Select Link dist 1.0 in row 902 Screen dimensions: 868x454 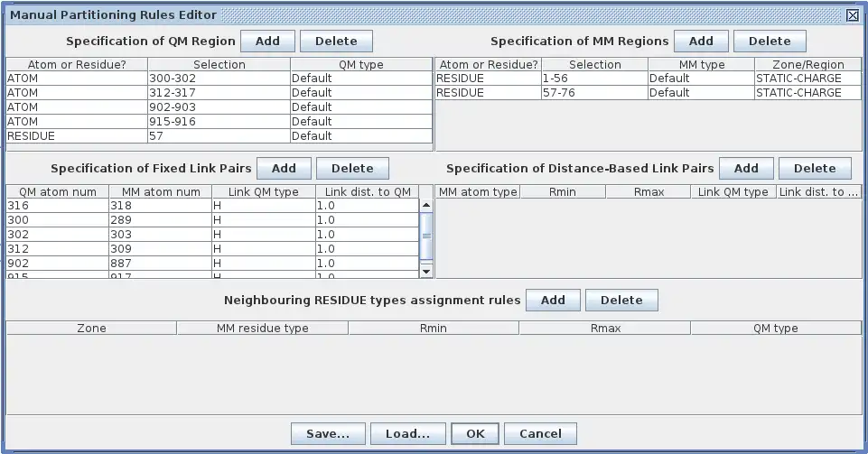pyautogui.click(x=367, y=263)
